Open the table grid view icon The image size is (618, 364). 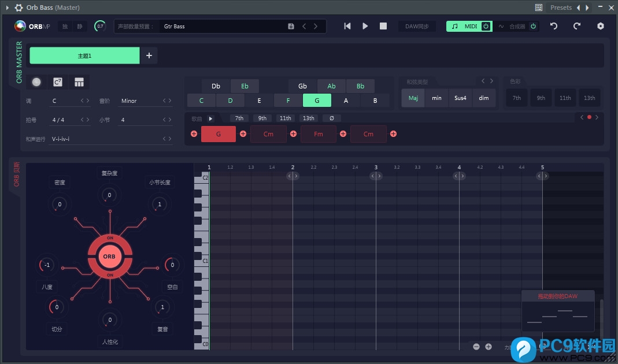[x=79, y=82]
